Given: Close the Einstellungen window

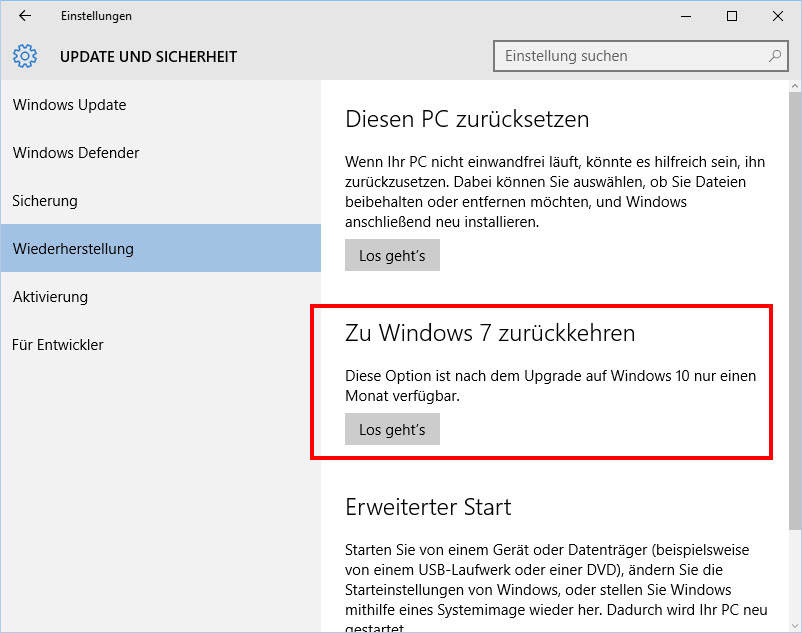Looking at the screenshot, I should pyautogui.click(x=778, y=16).
